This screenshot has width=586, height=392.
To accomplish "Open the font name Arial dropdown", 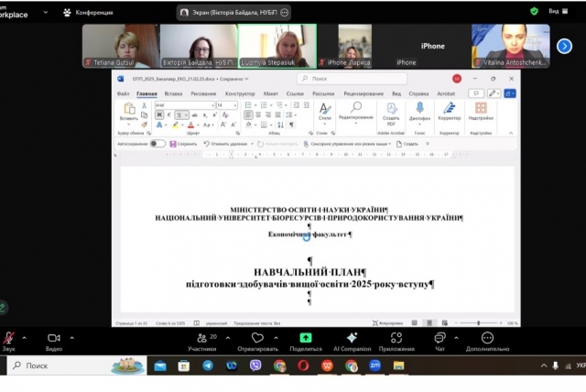I will point(212,105).
